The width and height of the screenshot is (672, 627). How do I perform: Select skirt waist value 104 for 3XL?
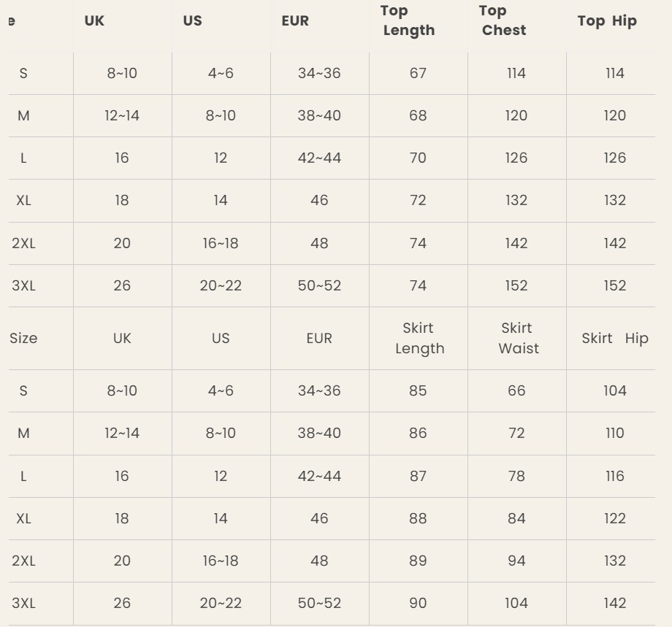[x=516, y=603]
